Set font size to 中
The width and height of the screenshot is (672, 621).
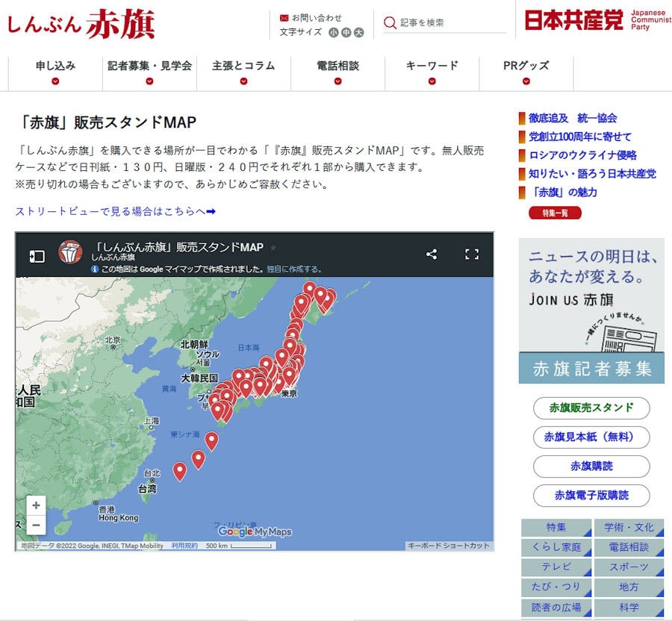click(x=346, y=33)
